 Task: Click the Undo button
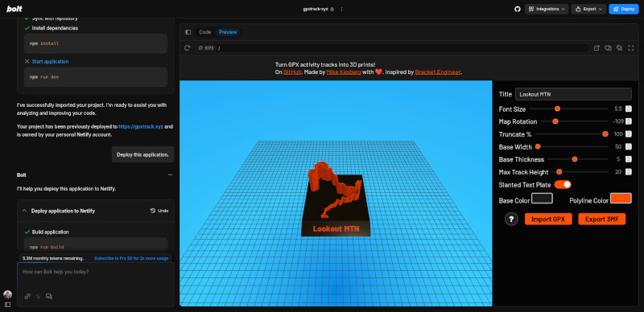pos(159,211)
